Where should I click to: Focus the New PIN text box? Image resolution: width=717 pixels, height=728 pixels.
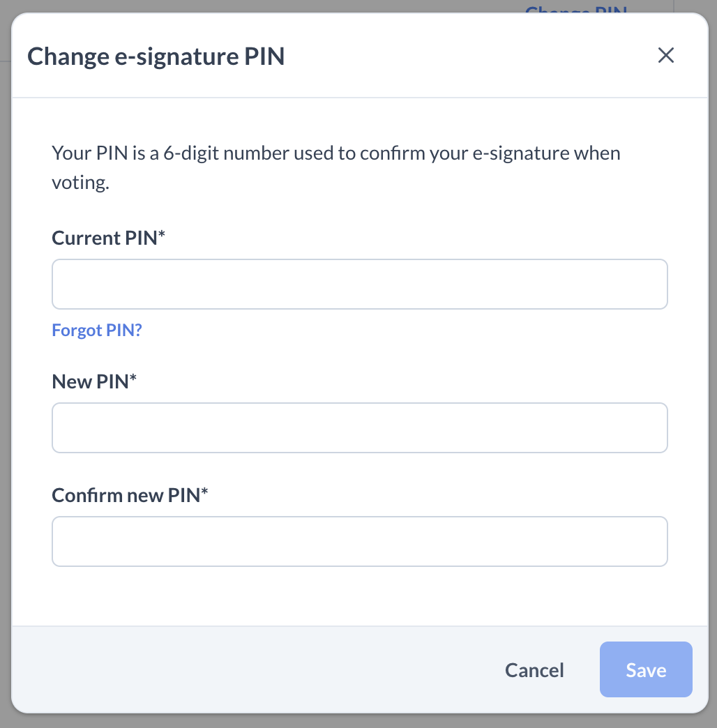pos(360,427)
